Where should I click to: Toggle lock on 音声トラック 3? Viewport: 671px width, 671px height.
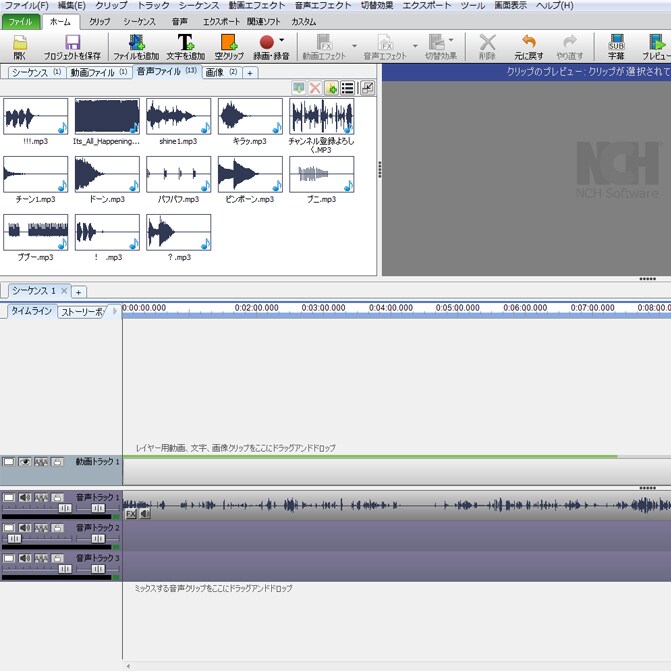coord(57,558)
